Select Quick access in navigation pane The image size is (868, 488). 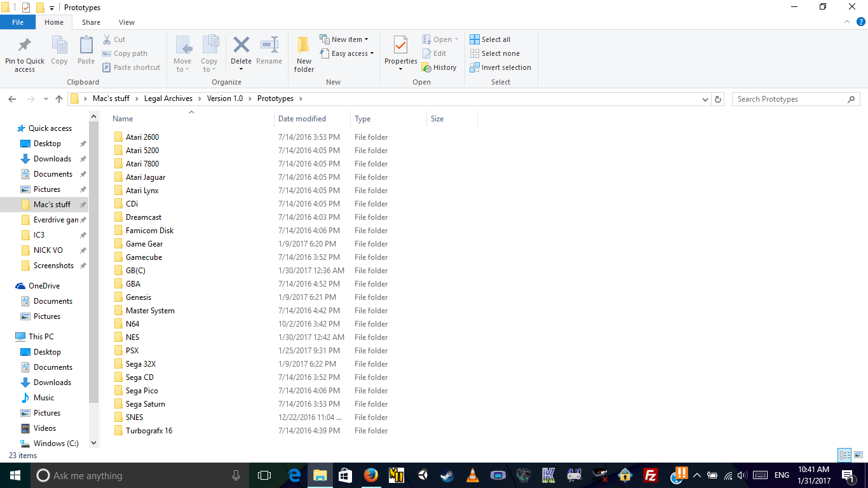click(x=50, y=128)
